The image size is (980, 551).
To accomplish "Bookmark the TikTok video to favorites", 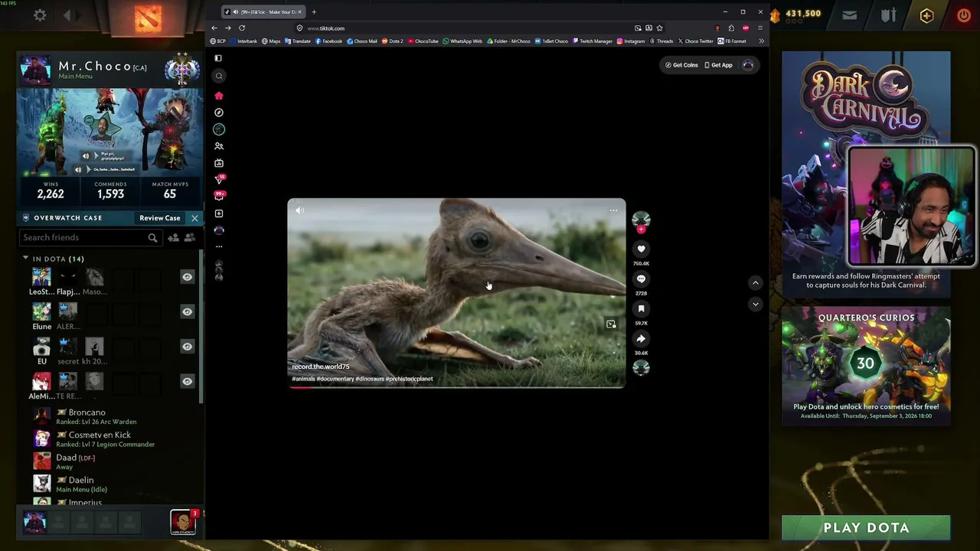I will point(641,308).
